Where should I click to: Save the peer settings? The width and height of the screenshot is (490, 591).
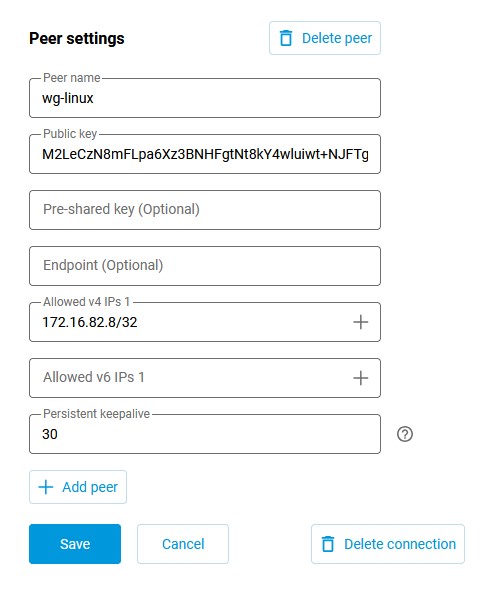[75, 544]
